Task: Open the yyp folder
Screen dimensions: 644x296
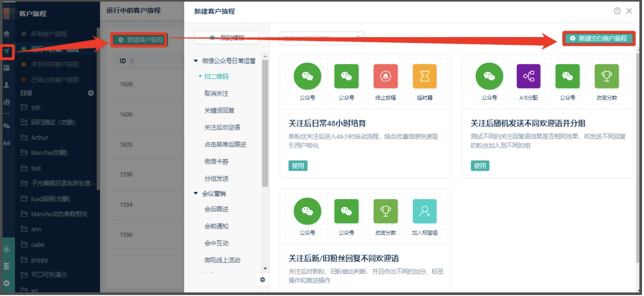Action: pyautogui.click(x=36, y=107)
